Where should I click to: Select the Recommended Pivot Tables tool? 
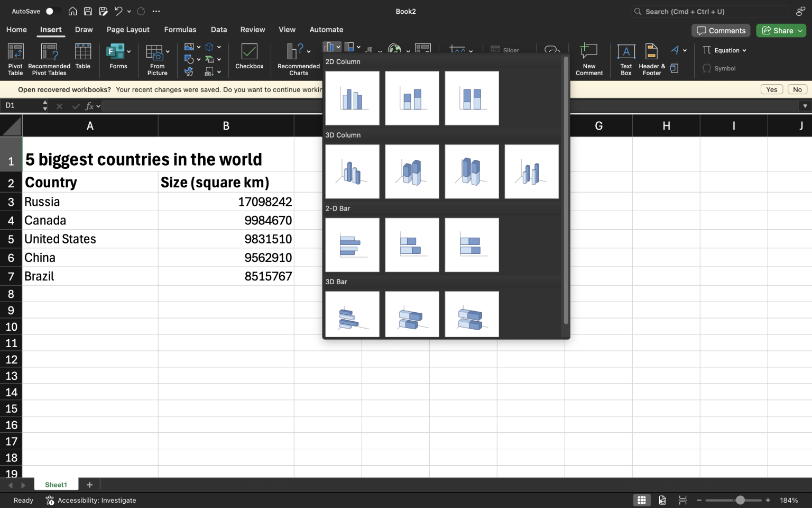pos(49,59)
